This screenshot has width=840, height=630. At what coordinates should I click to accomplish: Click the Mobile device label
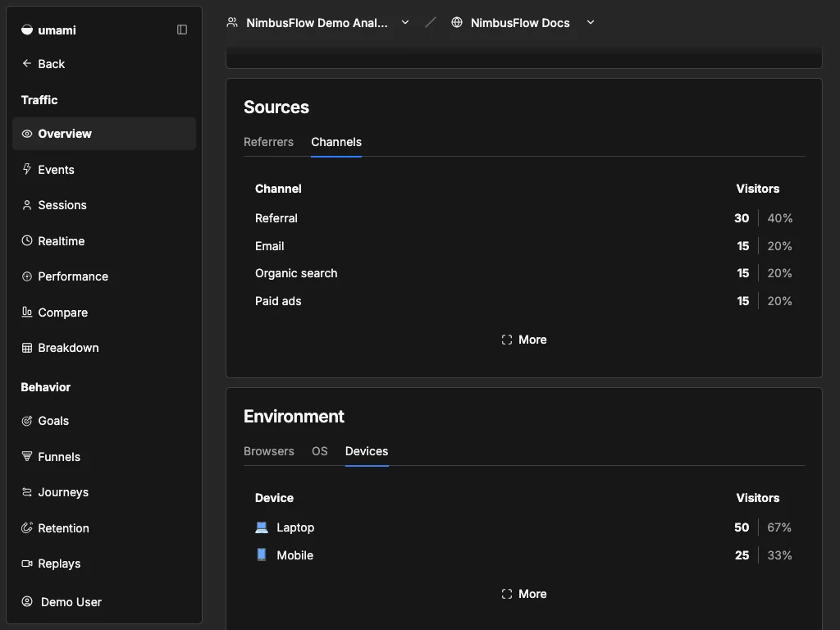(294, 555)
